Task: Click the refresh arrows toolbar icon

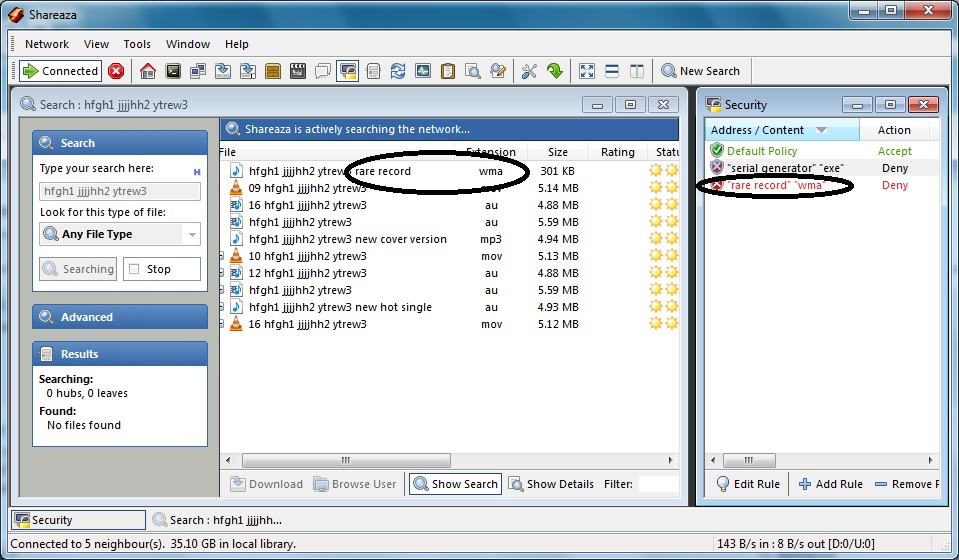Action: tap(398, 71)
